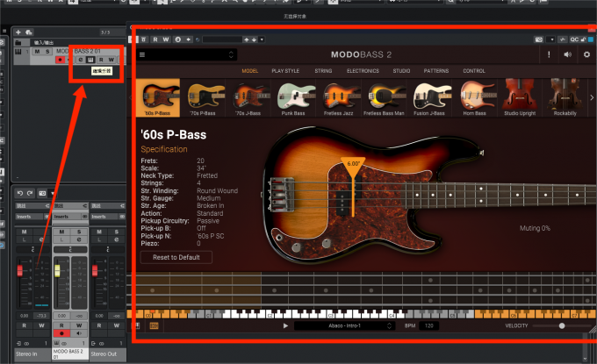Mute the MODO BASS 2 01 track

click(x=37, y=52)
